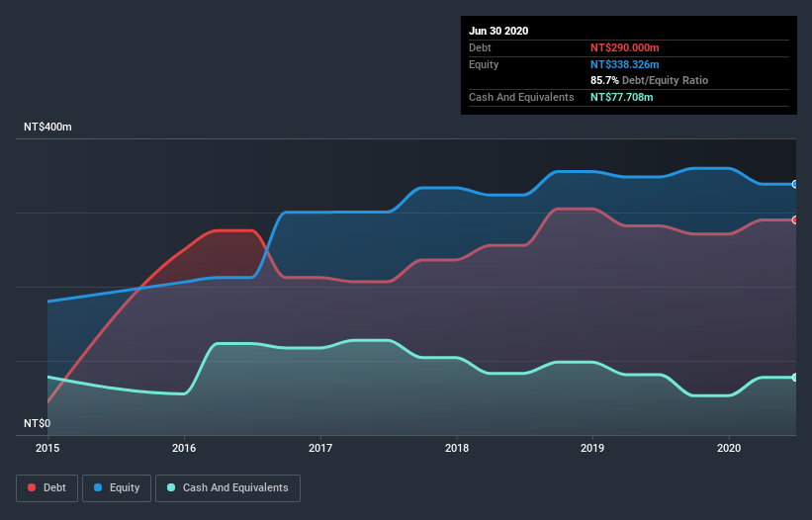This screenshot has width=812, height=520.
Task: Click the 2016 x-axis label
Action: click(x=184, y=448)
